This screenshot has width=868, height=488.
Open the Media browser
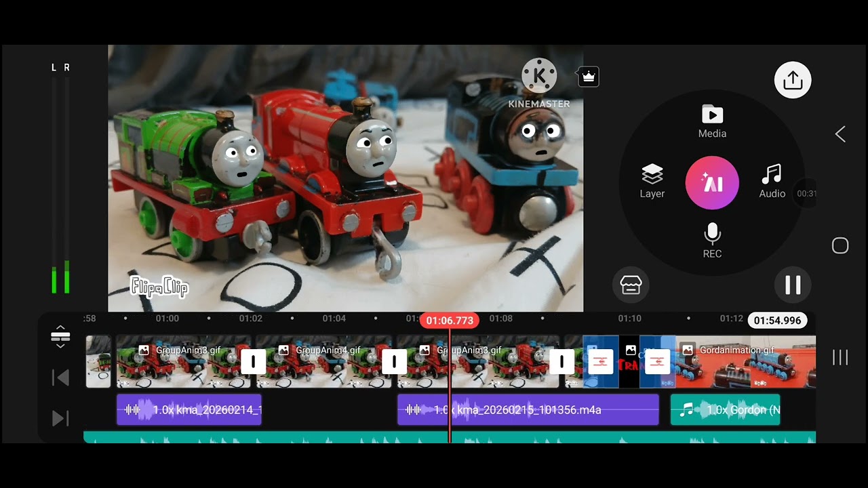712,122
